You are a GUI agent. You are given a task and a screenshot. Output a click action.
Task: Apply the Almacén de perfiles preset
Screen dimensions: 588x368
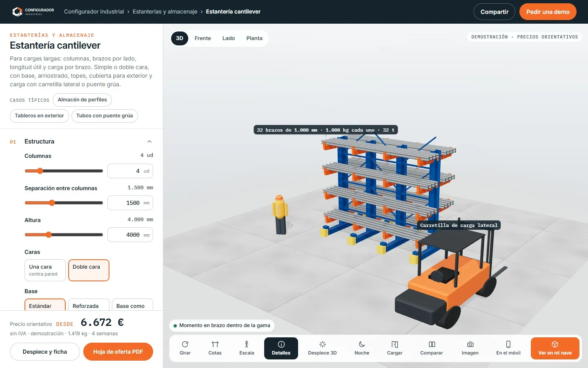point(82,100)
